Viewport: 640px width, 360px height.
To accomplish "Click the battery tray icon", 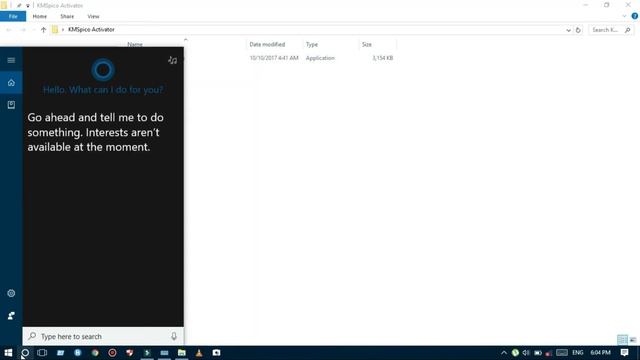I will 538,353.
